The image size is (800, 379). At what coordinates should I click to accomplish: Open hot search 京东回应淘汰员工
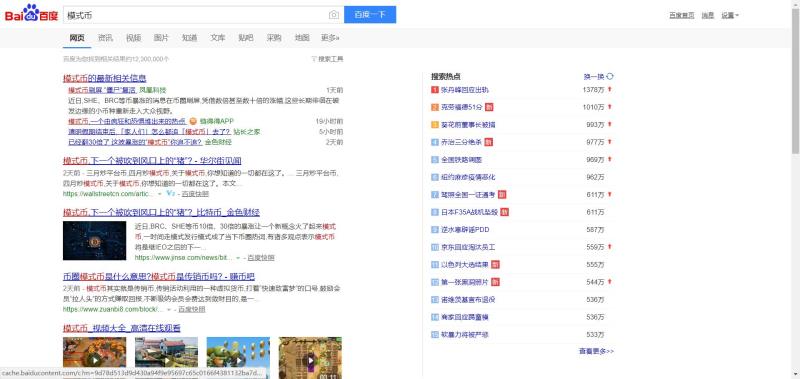pyautogui.click(x=468, y=247)
